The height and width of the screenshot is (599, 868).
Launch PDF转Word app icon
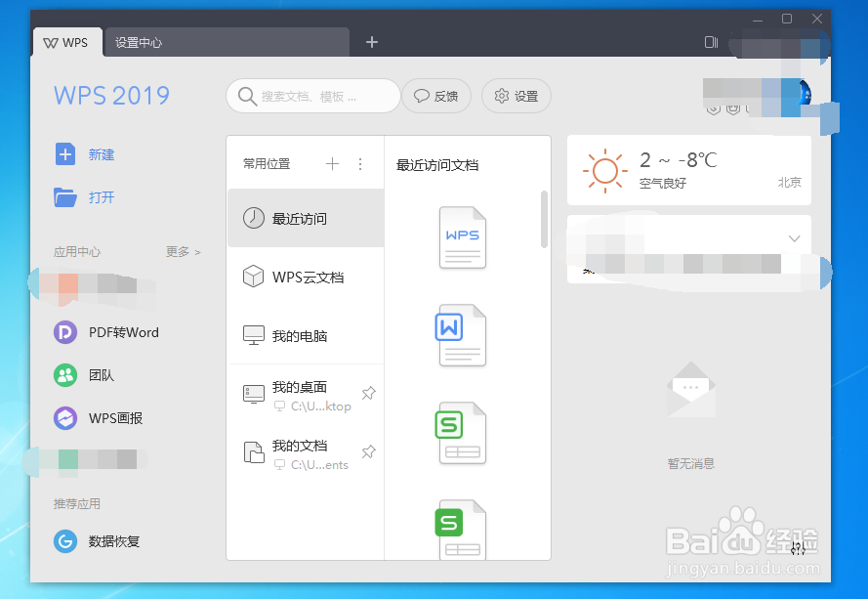click(65, 332)
